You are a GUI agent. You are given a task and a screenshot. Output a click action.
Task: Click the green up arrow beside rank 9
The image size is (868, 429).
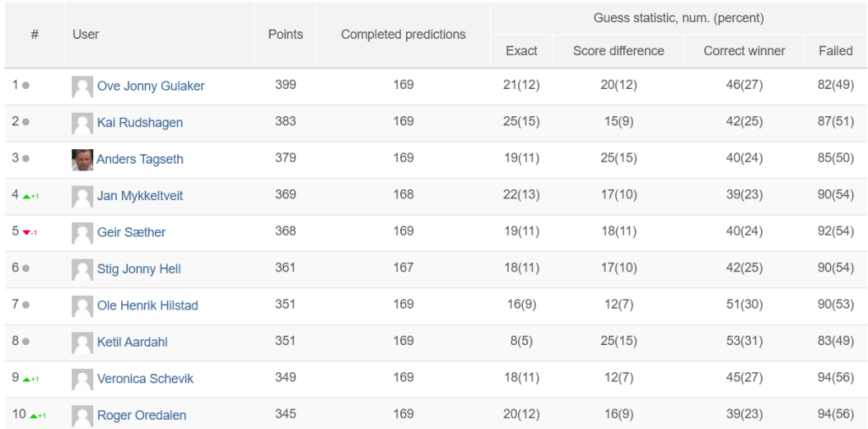pyautogui.click(x=27, y=379)
